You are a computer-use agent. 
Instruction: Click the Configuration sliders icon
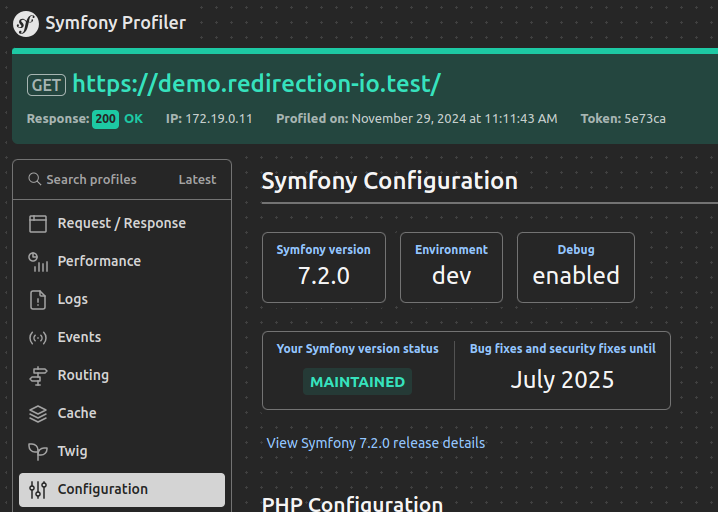[x=38, y=490]
